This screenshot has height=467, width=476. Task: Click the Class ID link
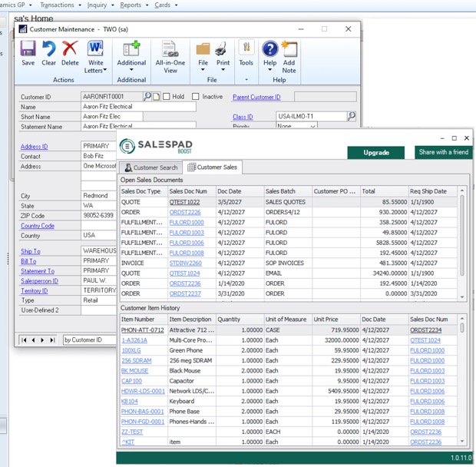(x=243, y=117)
